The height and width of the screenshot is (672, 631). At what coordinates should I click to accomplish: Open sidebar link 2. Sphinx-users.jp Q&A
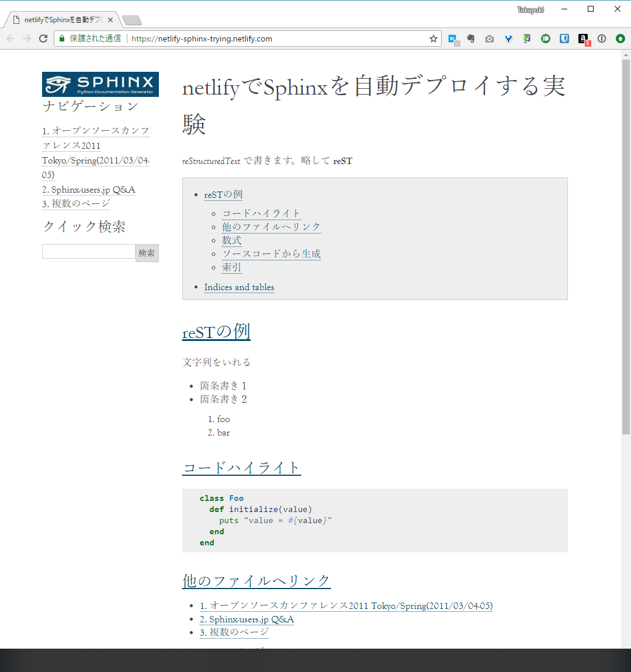click(88, 189)
